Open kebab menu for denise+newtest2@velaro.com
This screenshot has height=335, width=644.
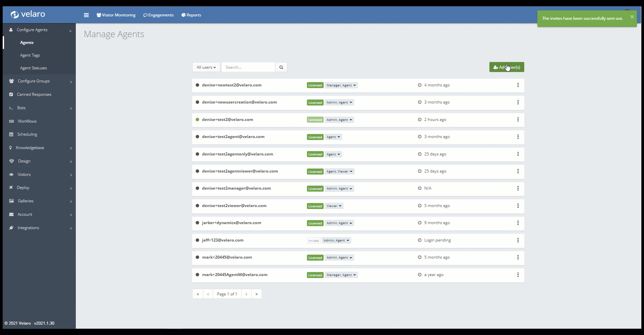(x=518, y=85)
